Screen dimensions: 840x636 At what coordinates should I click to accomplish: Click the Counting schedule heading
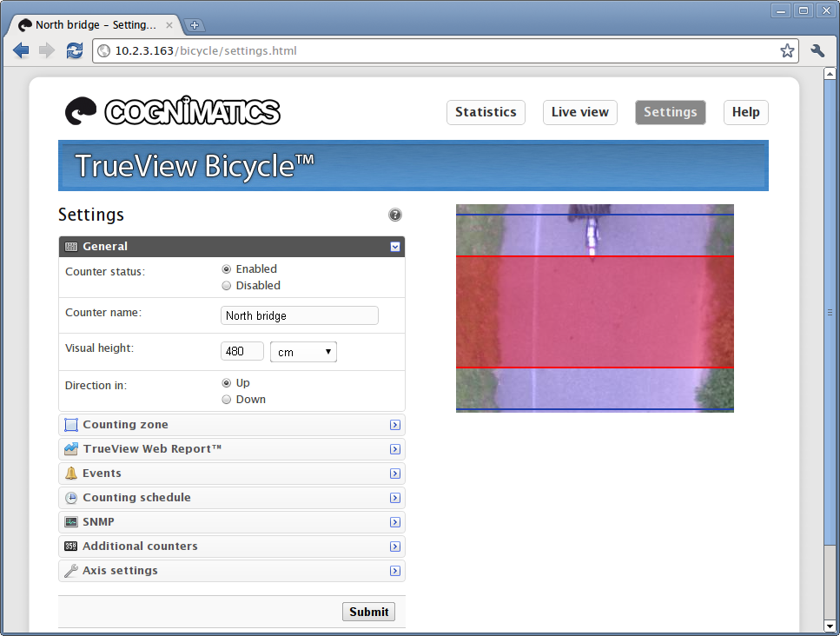(136, 497)
